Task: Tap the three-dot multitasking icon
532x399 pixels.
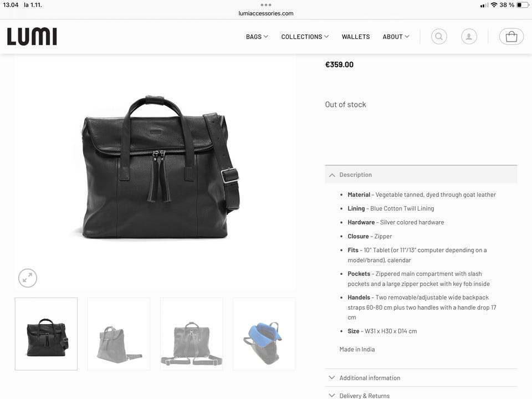Action: click(265, 5)
